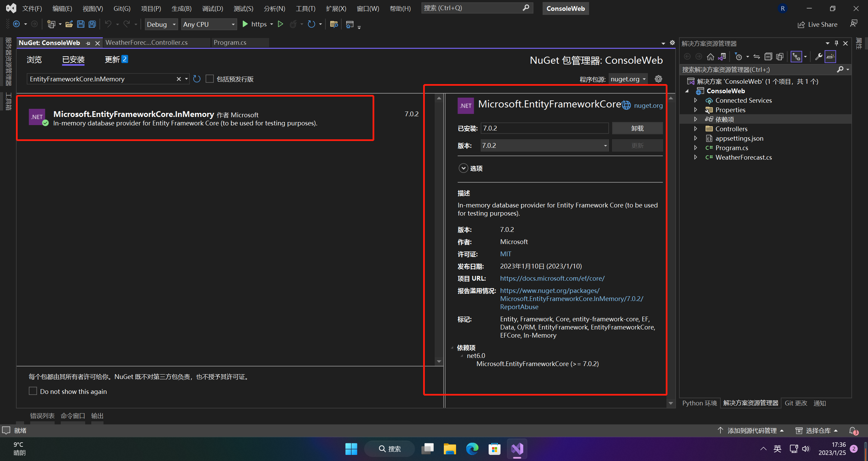Open Microsoft Store from taskbar
Viewport: 868px width, 461px height.
click(x=494, y=449)
